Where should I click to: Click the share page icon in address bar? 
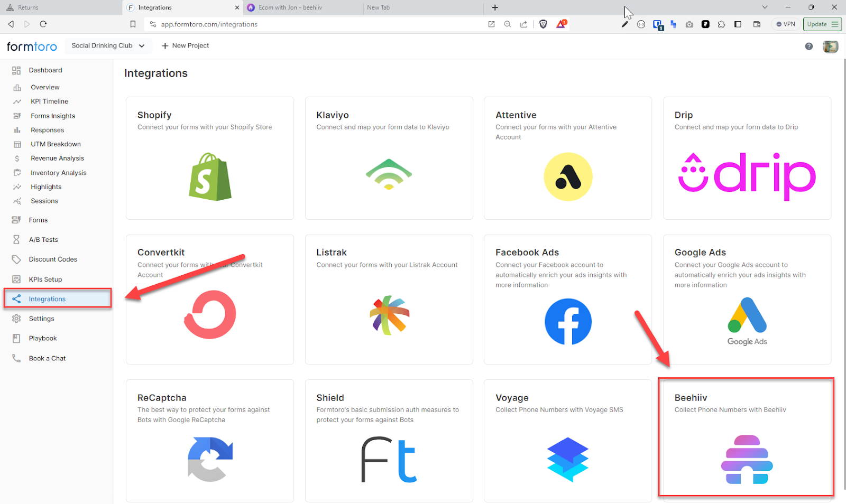coord(523,24)
